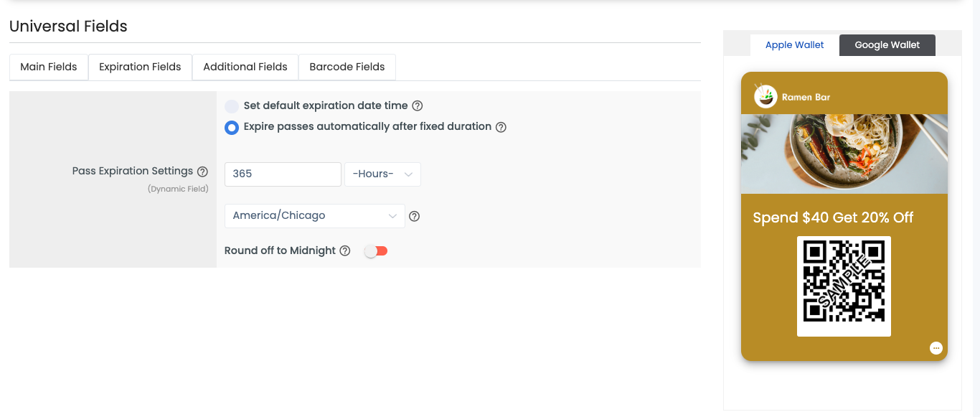This screenshot has width=980, height=417.
Task: Click the Ramen Bar name on pass
Action: tap(806, 97)
